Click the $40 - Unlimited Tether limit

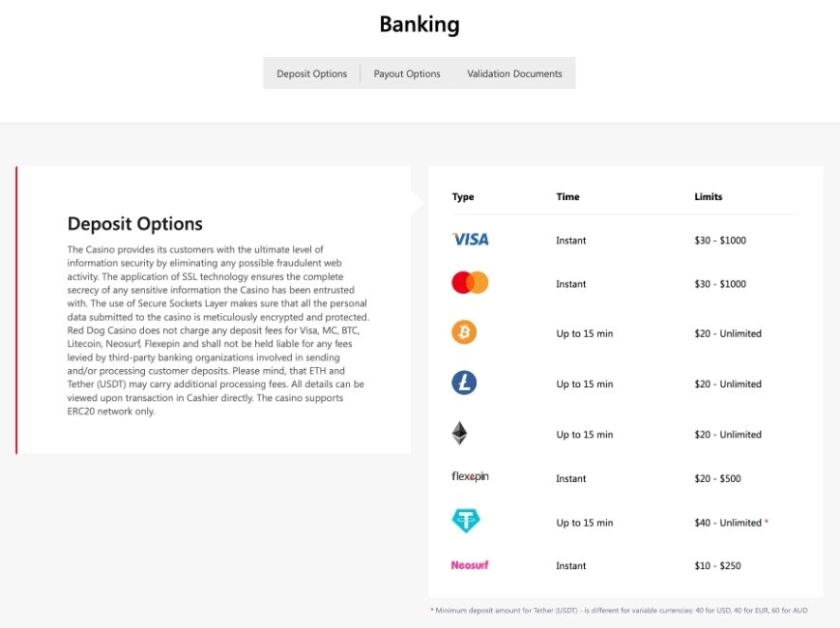(x=728, y=523)
